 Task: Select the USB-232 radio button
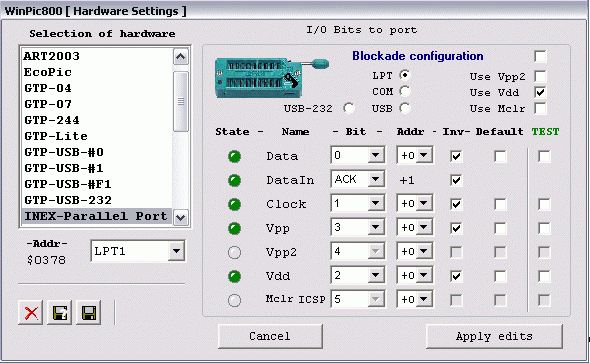tap(349, 108)
